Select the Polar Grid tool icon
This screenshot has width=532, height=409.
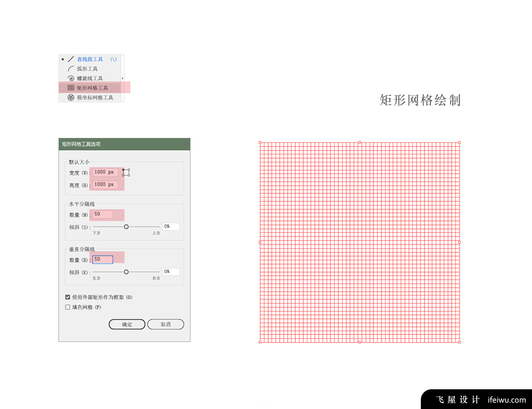coord(71,97)
